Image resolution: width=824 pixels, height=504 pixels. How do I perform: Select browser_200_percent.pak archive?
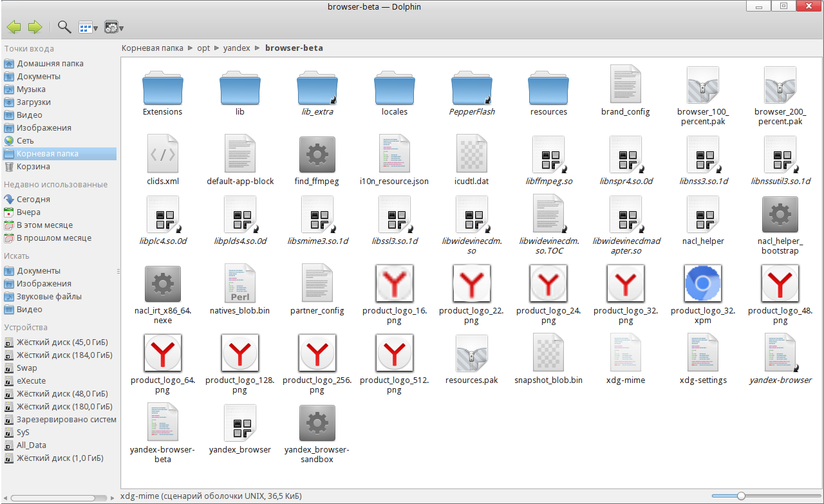[780, 95]
